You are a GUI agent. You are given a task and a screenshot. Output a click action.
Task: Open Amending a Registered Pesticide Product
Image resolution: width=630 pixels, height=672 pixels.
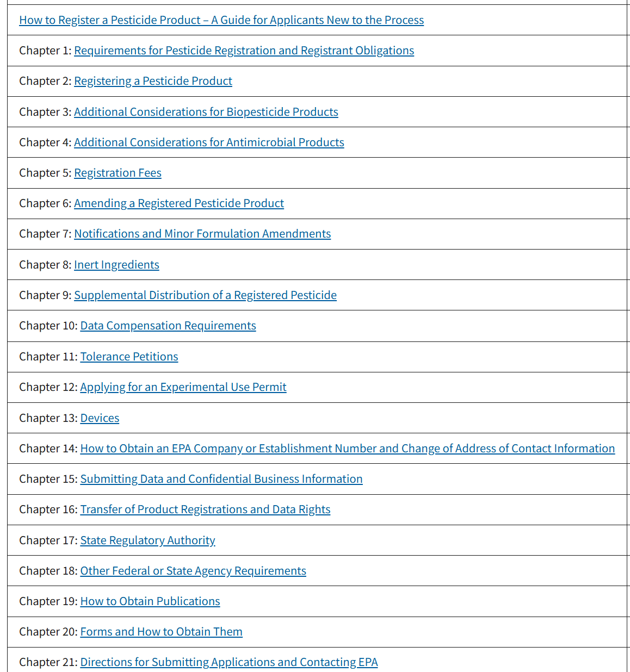click(x=178, y=203)
